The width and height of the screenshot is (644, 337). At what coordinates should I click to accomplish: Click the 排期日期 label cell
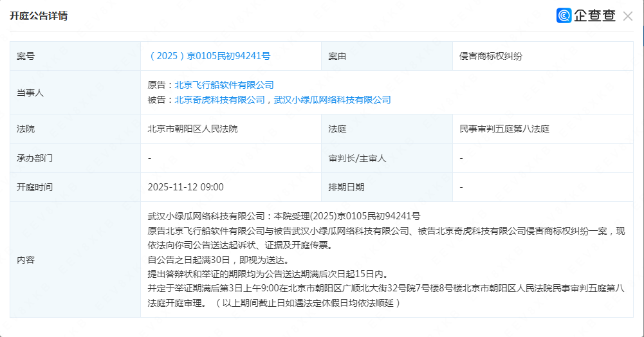pyautogui.click(x=346, y=187)
